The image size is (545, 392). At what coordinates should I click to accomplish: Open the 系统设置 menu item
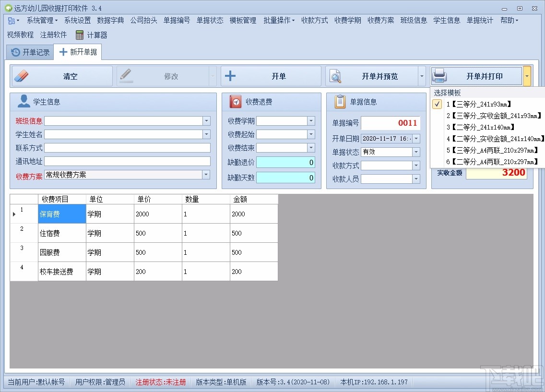[77, 21]
